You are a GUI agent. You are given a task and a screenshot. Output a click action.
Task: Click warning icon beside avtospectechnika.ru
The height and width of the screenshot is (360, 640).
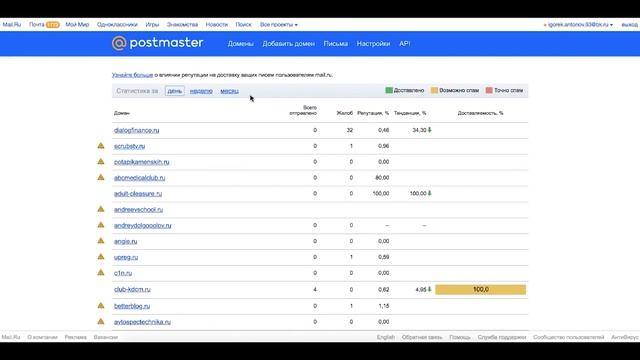(101, 322)
